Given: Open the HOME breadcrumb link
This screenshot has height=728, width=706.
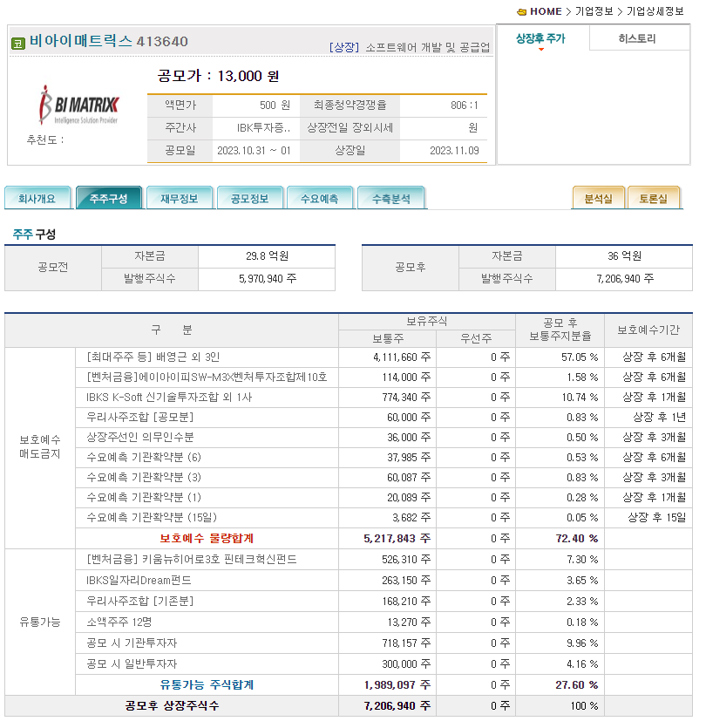Looking at the screenshot, I should click(x=546, y=11).
